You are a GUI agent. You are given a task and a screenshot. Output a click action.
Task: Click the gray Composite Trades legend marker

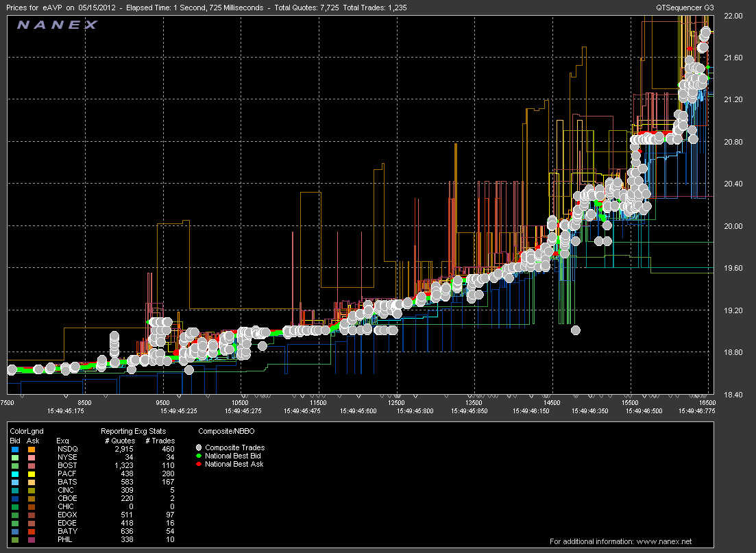[x=199, y=447]
